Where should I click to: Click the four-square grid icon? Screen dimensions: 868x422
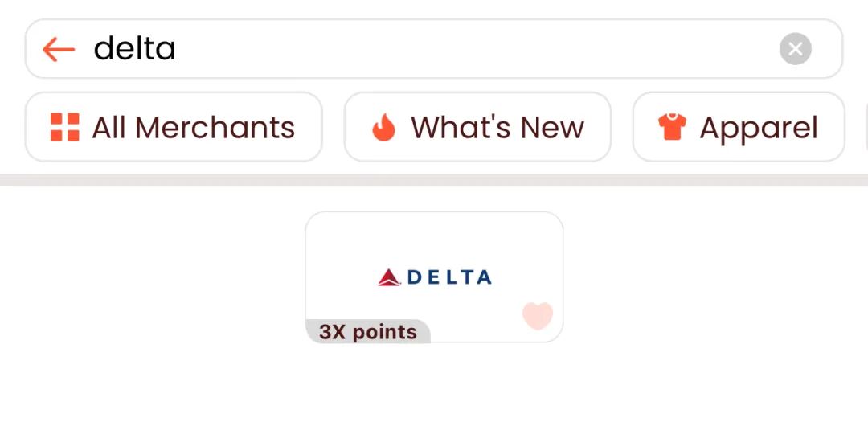point(65,127)
